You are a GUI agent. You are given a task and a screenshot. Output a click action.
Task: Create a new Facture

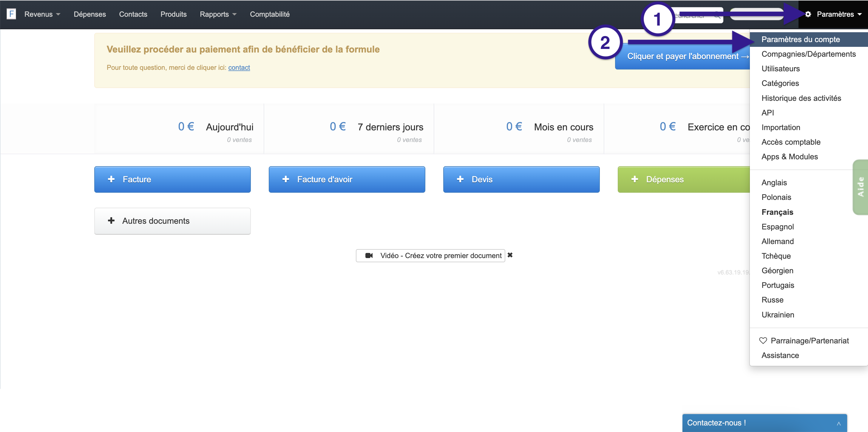172,179
